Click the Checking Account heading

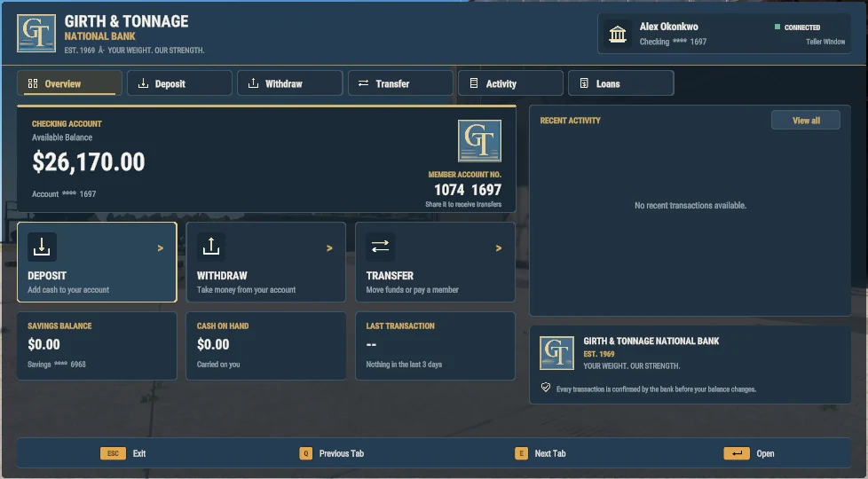click(67, 124)
